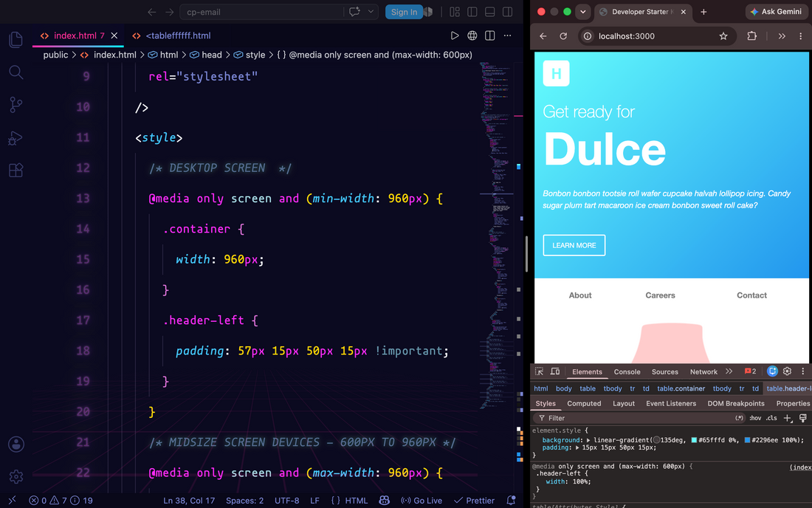Open Chrome's tab search dropdown
Screen dimensions: 812x508
[x=583, y=12]
